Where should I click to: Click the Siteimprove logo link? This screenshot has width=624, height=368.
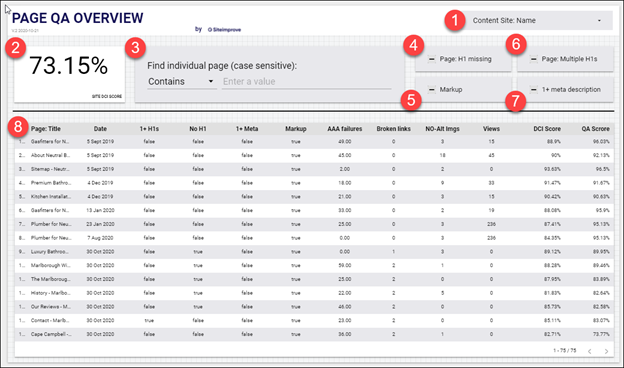point(224,29)
